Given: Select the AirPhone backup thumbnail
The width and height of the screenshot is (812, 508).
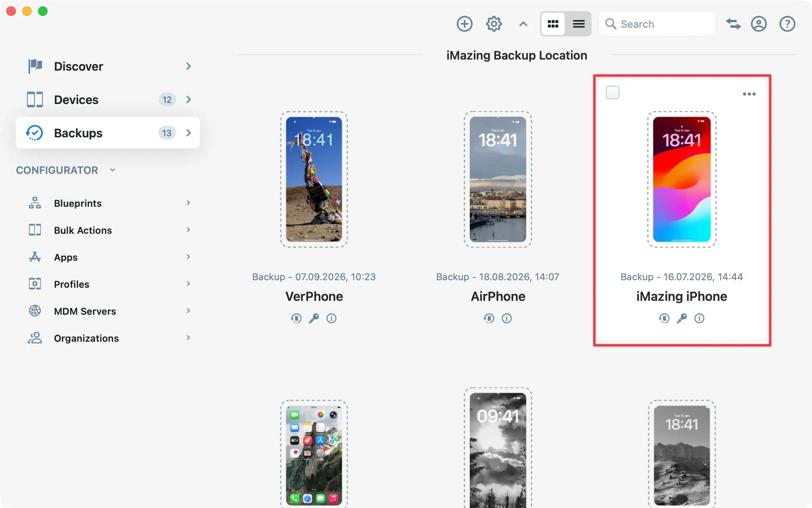Looking at the screenshot, I should pos(498,179).
